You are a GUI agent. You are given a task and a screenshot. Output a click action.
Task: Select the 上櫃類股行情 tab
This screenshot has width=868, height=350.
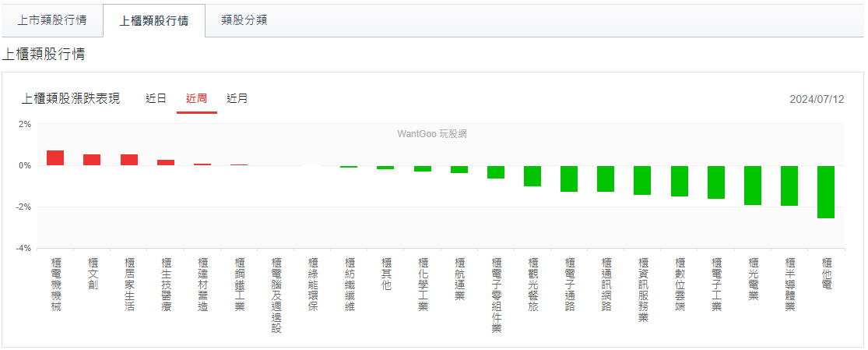[153, 20]
